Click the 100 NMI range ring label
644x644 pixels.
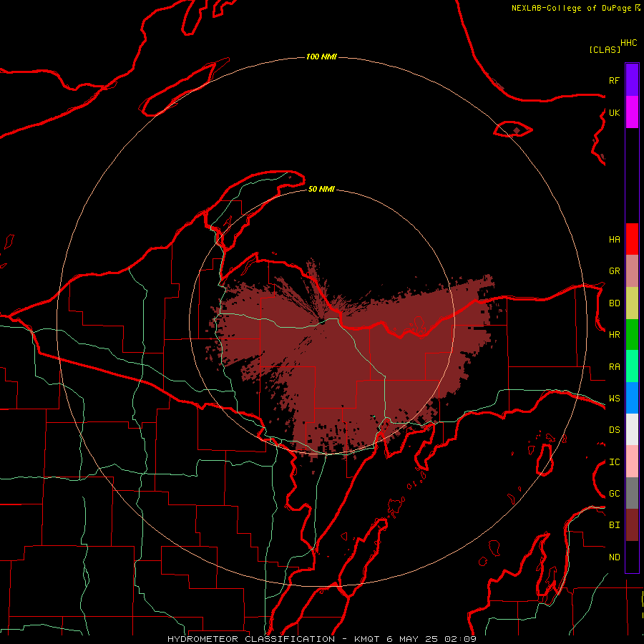coord(321,57)
